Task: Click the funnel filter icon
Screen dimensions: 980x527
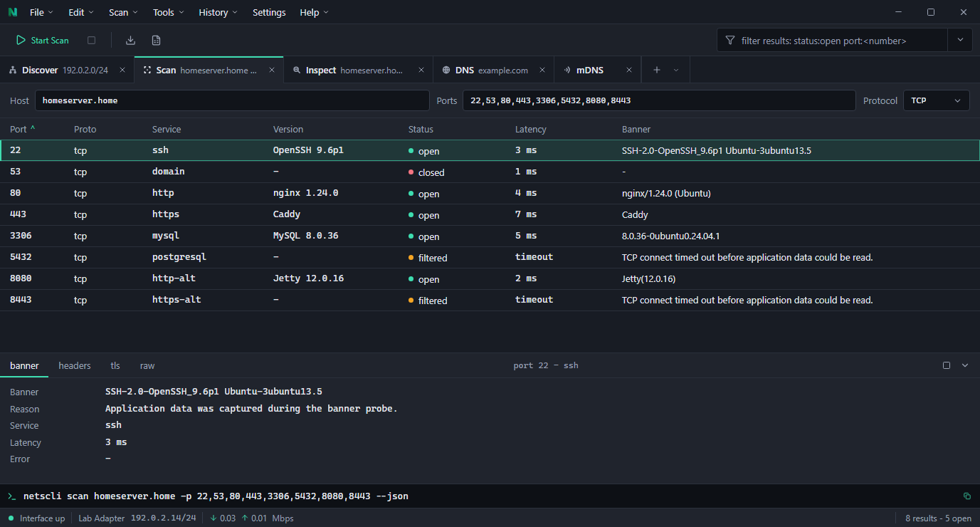Action: pyautogui.click(x=729, y=41)
